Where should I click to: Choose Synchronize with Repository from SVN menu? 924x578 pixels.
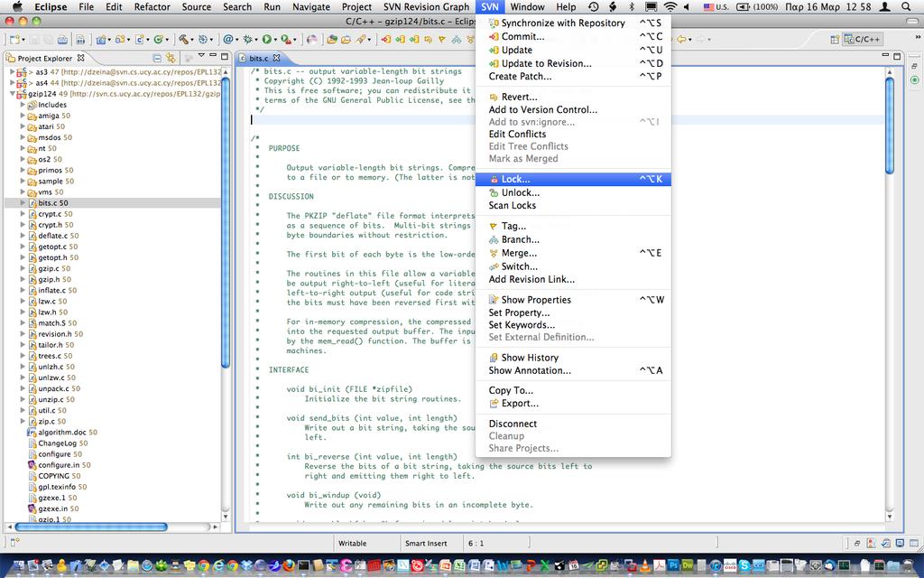click(x=573, y=23)
